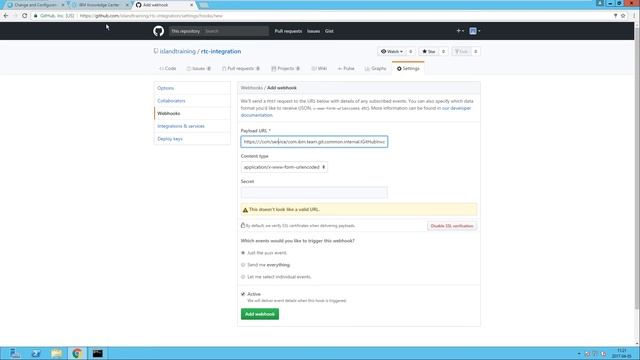Viewport: 640px width, 360px height.
Task: Switch to Pull requests repository tab
Action: point(241,69)
